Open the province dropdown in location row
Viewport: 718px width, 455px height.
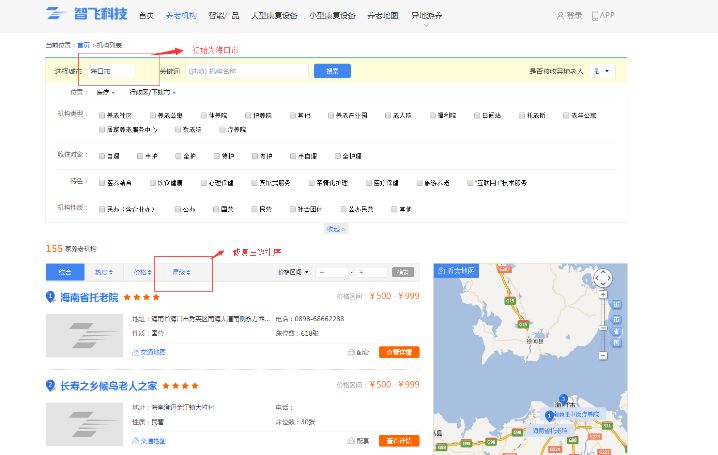(x=106, y=93)
